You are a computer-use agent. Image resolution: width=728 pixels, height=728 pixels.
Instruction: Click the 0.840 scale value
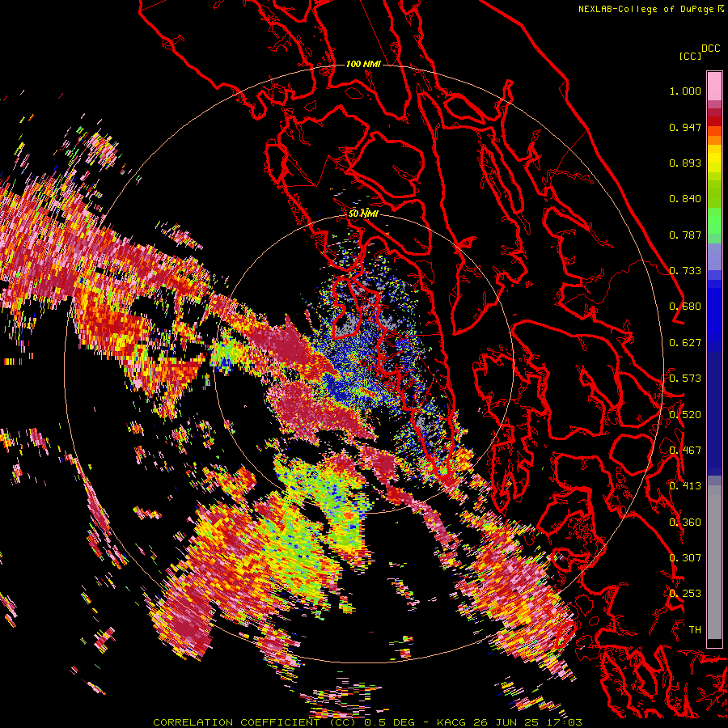click(685, 199)
